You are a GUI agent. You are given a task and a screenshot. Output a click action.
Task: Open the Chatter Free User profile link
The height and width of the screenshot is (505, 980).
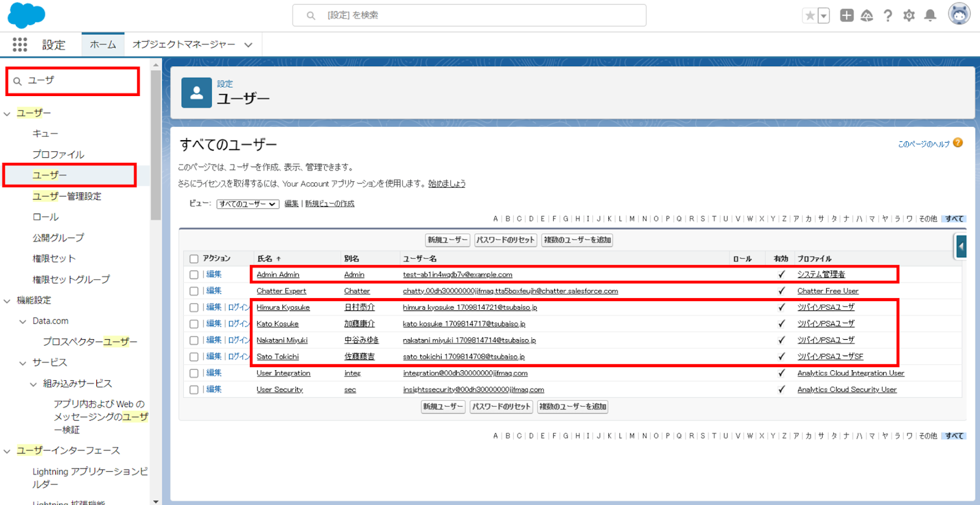[827, 291]
